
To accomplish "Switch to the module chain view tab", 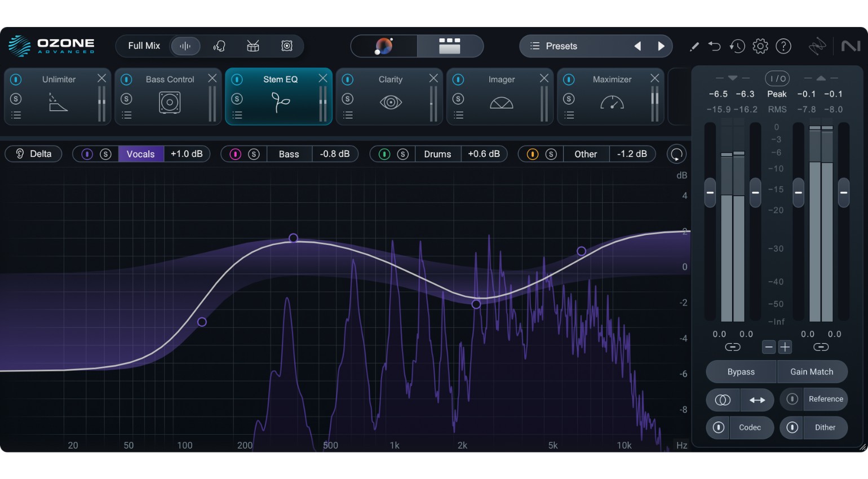I will 449,46.
